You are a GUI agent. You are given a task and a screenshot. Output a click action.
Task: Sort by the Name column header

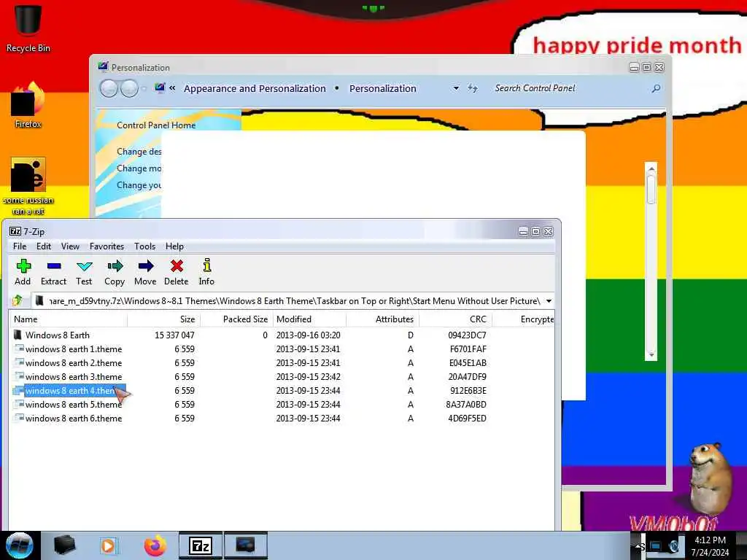tap(68, 319)
